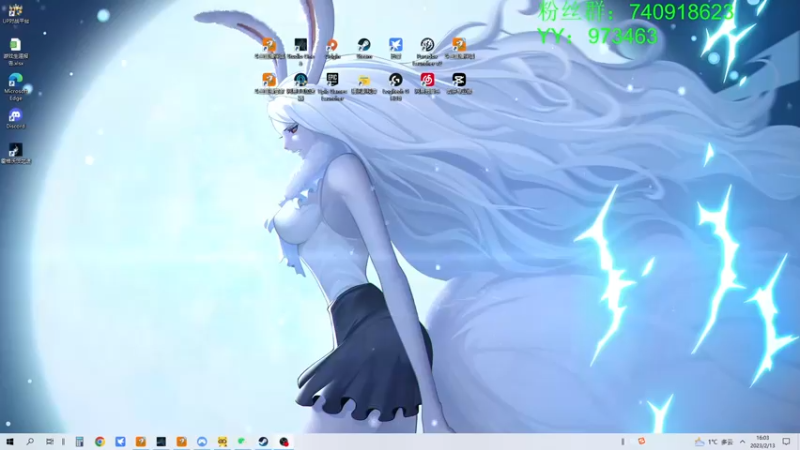Open Task View on the taskbar
The image size is (800, 450).
click(x=49, y=442)
